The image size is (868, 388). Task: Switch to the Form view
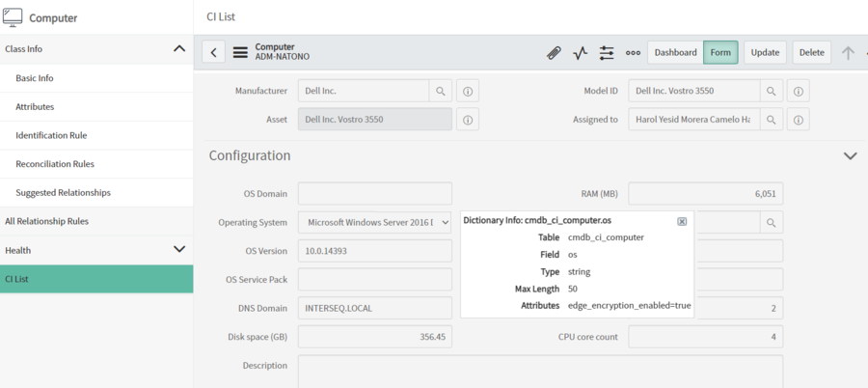click(x=720, y=53)
